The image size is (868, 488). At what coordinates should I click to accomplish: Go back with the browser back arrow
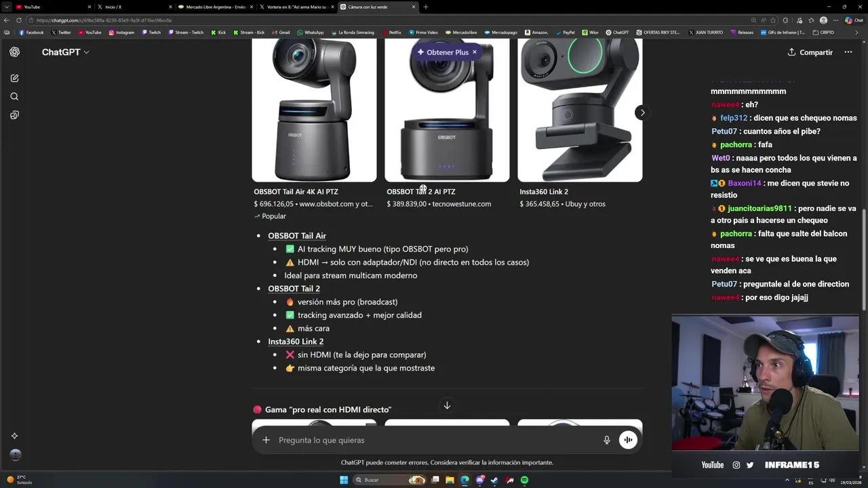[x=7, y=20]
